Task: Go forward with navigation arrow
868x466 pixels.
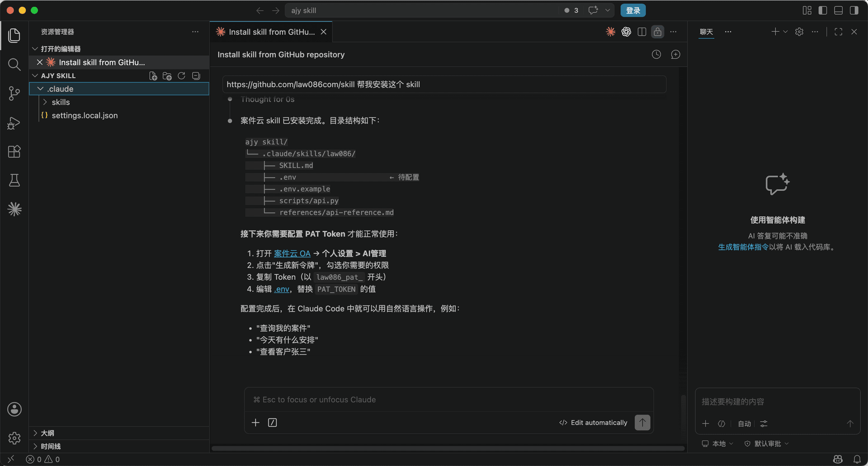Action: [275, 10]
